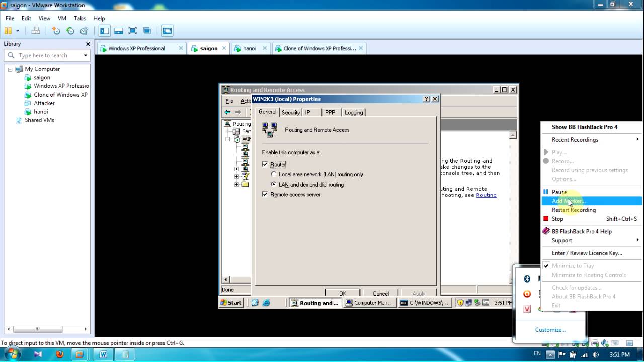
Task: Toggle the library sidebar view icon
Action: [105, 31]
